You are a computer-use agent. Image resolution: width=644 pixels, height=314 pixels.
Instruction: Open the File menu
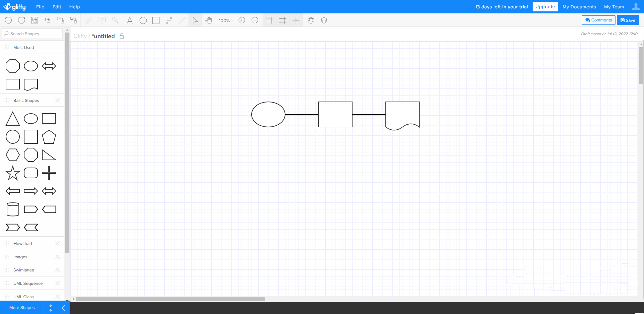pyautogui.click(x=40, y=7)
